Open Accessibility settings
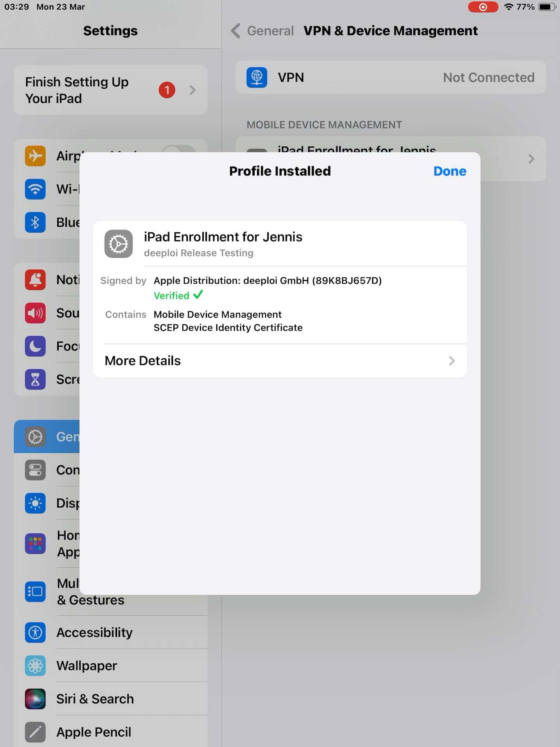This screenshot has width=560, height=747. pos(110,632)
